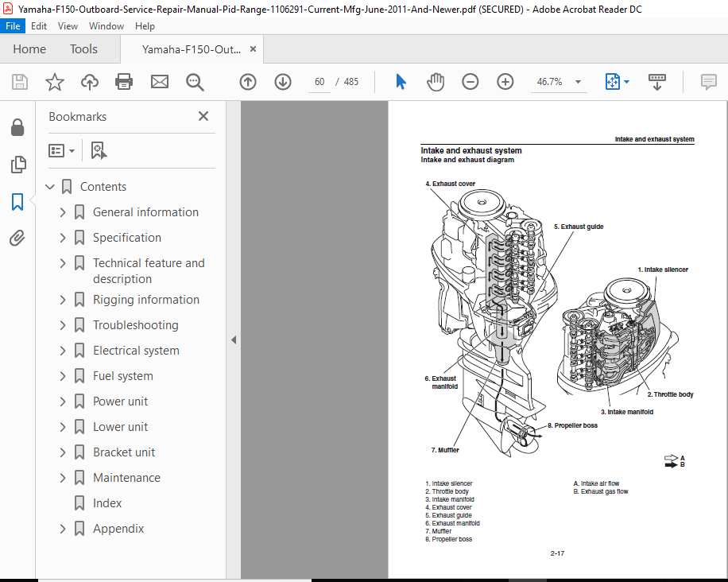Find current bookmark icon
The width and height of the screenshot is (728, 582).
99,150
